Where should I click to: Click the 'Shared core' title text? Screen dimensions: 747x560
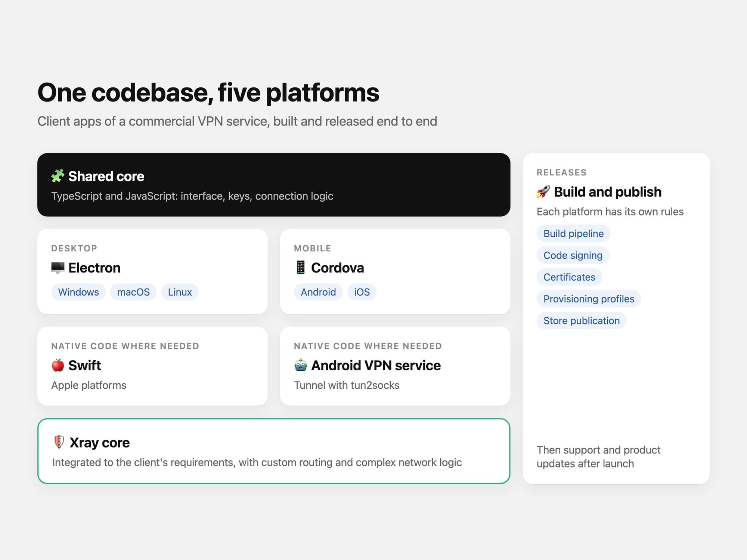point(106,176)
